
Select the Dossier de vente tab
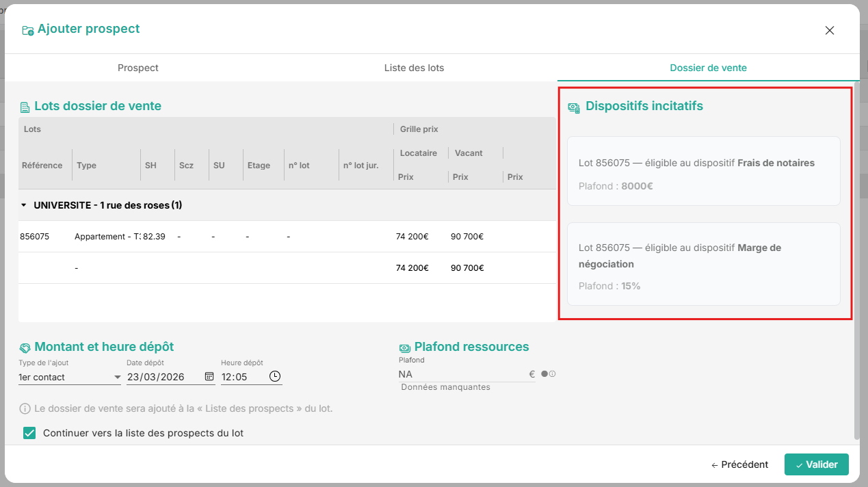pos(708,68)
